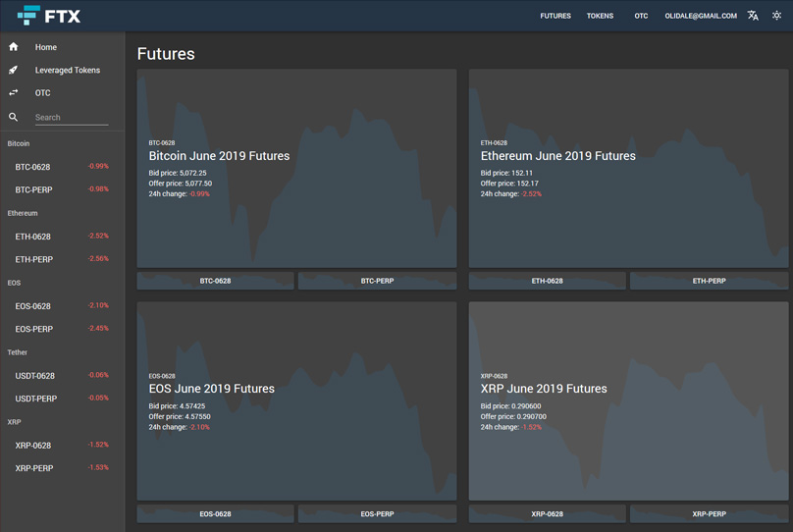Click the search magnifier icon
793x532 pixels.
[x=14, y=117]
